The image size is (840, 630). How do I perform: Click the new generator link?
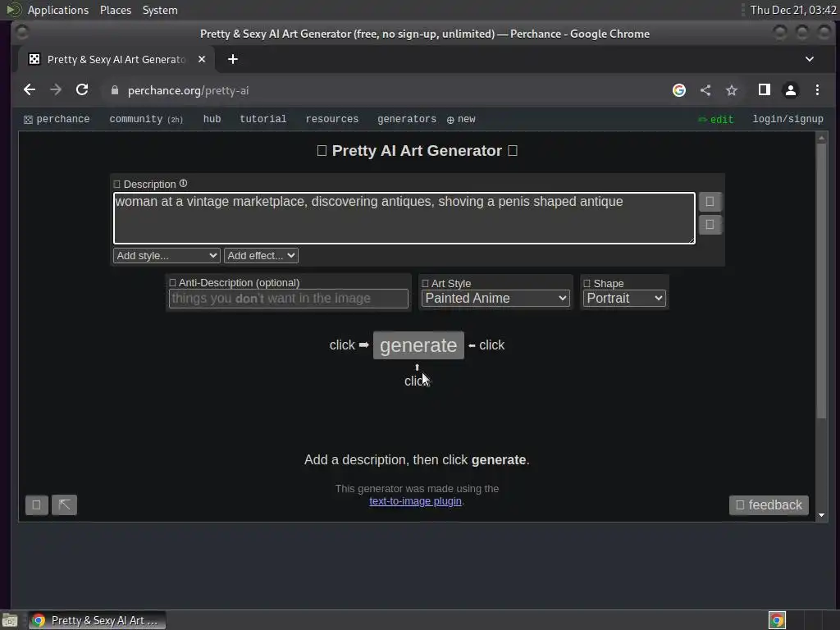(x=461, y=119)
